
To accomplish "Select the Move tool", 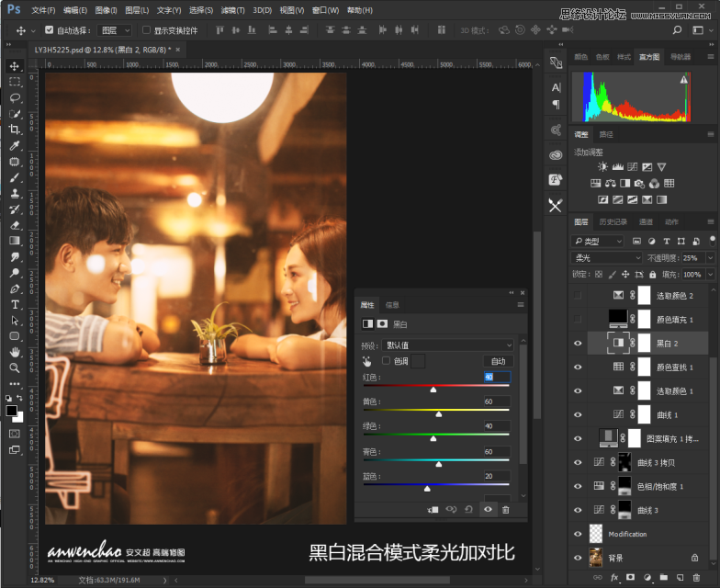I will click(15, 66).
